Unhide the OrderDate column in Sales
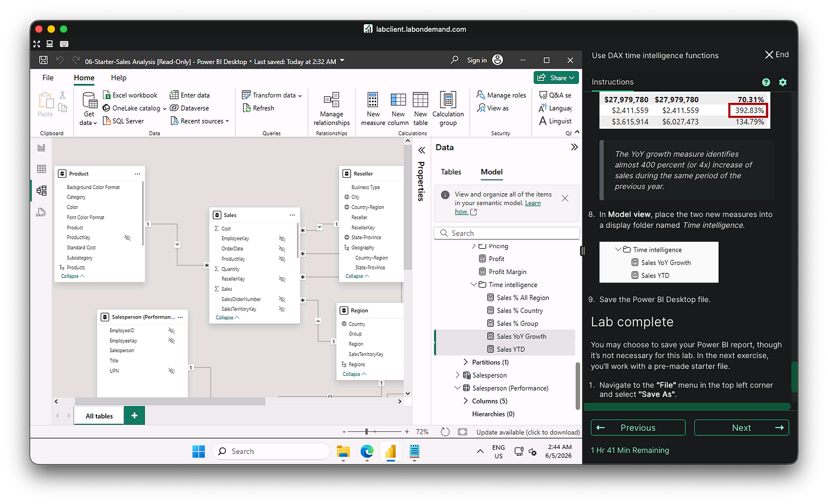Image resolution: width=828 pixels, height=504 pixels. (282, 249)
